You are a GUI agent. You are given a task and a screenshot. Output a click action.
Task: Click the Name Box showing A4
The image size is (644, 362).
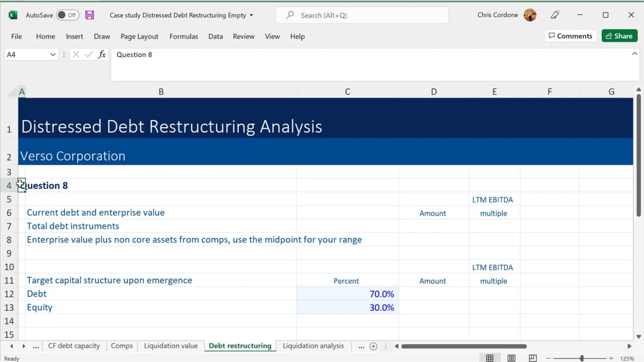pos(26,54)
